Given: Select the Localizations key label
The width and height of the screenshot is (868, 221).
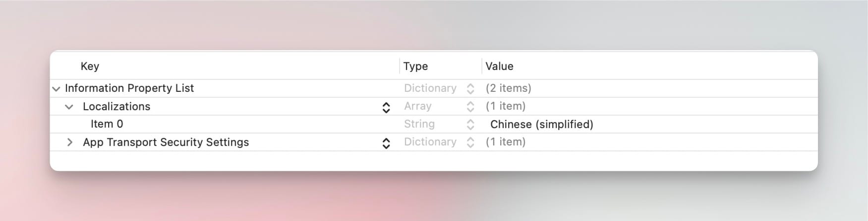Looking at the screenshot, I should 116,106.
